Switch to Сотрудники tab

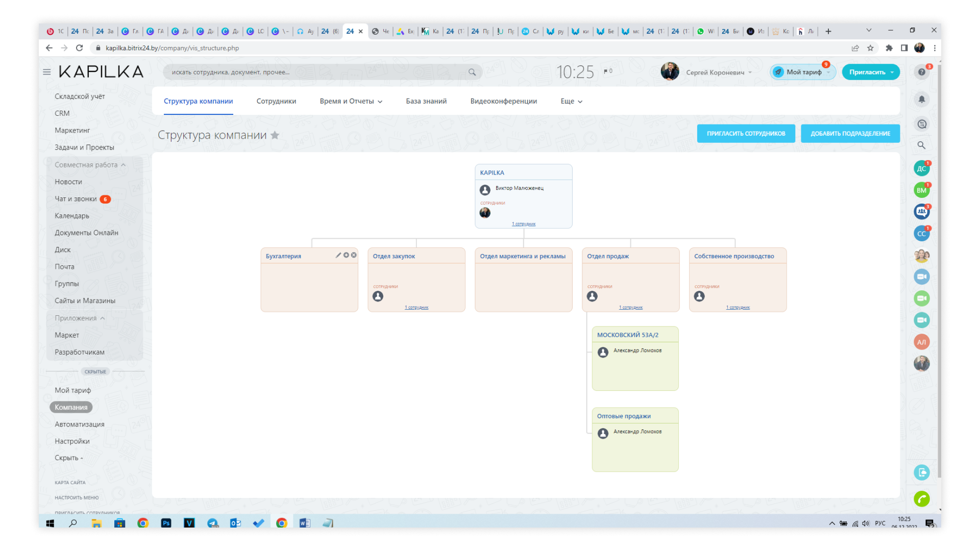[x=276, y=101]
